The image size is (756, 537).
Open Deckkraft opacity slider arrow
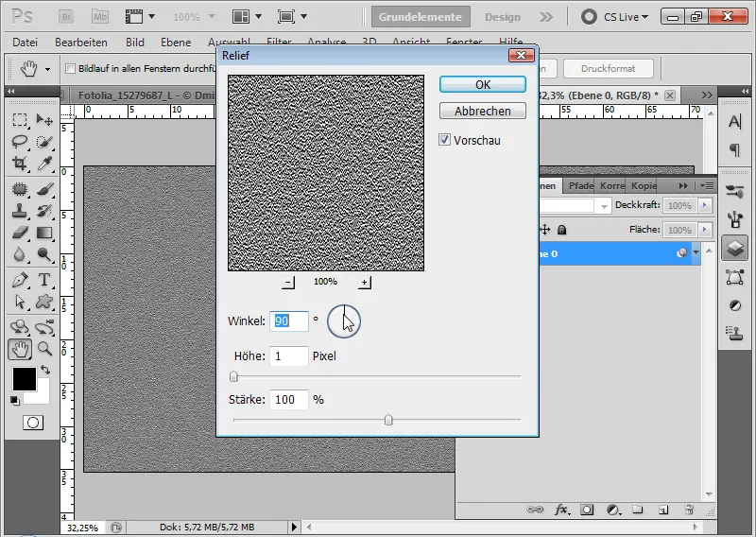click(x=705, y=205)
